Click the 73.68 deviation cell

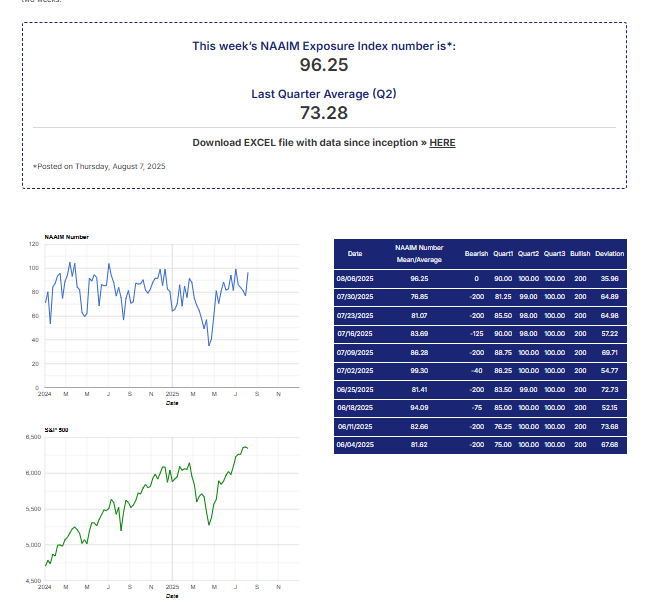coord(609,426)
